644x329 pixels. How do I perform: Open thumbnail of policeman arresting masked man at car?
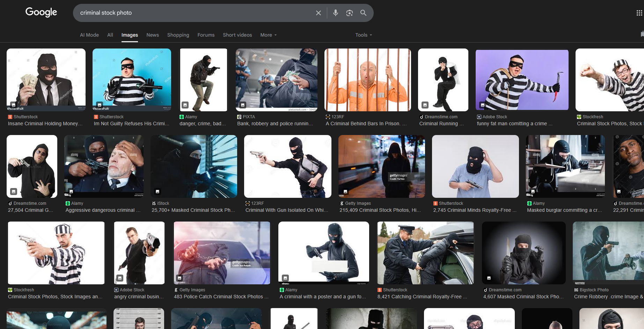pyautogui.click(x=426, y=253)
